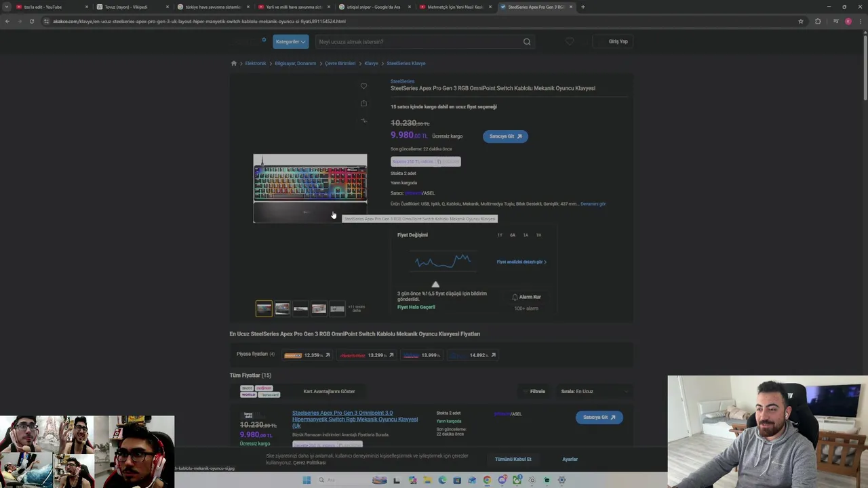The image size is (868, 488).
Task: Select the second product thumbnail
Action: pos(282,308)
